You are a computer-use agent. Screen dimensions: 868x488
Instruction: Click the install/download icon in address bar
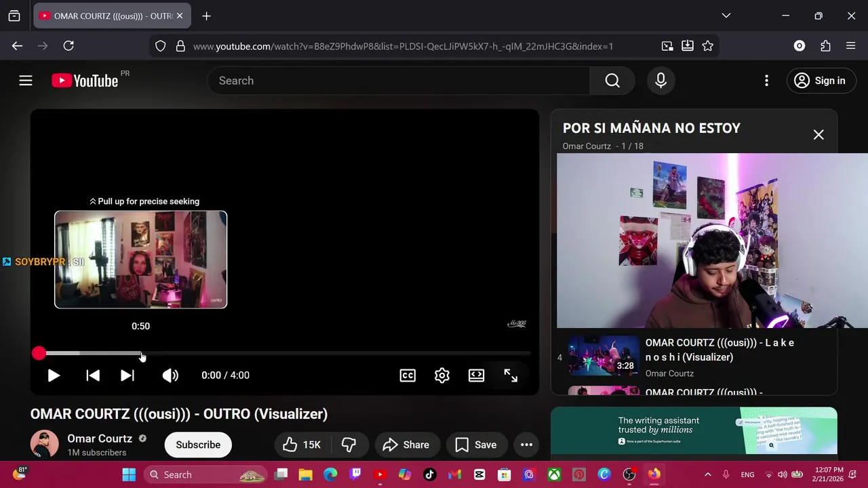pos(688,46)
